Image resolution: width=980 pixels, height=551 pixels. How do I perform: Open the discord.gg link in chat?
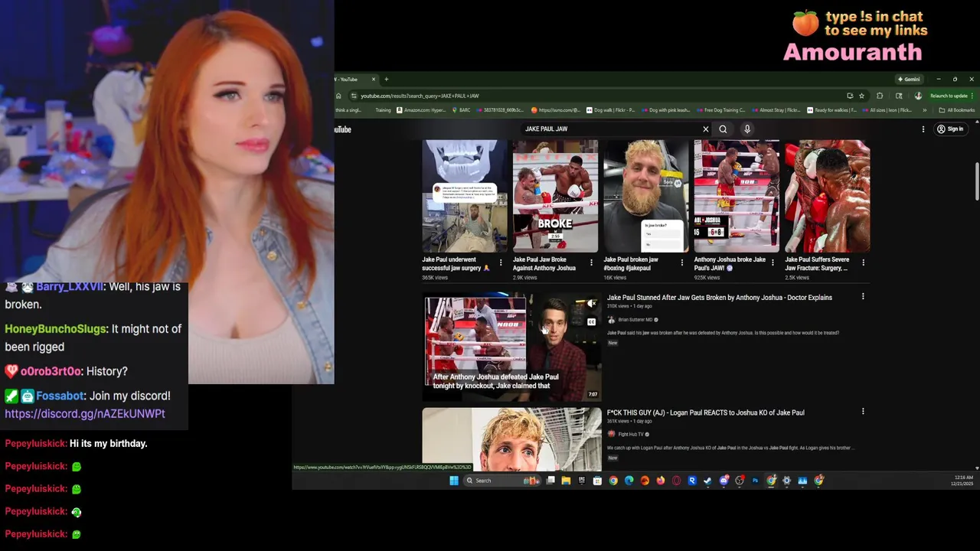(x=85, y=414)
